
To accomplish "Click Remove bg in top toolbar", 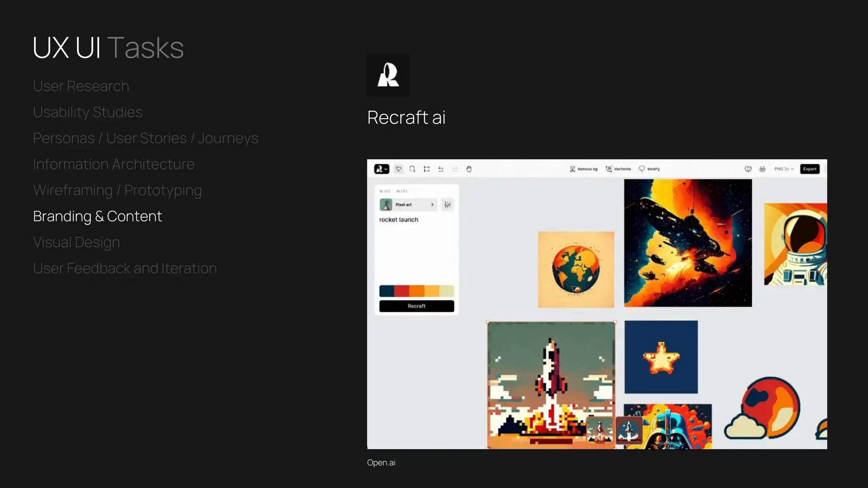I will pyautogui.click(x=584, y=169).
